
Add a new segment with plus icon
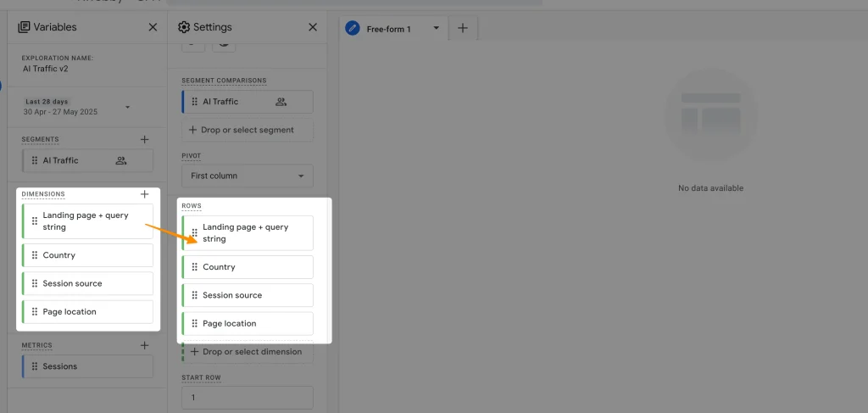pos(144,140)
